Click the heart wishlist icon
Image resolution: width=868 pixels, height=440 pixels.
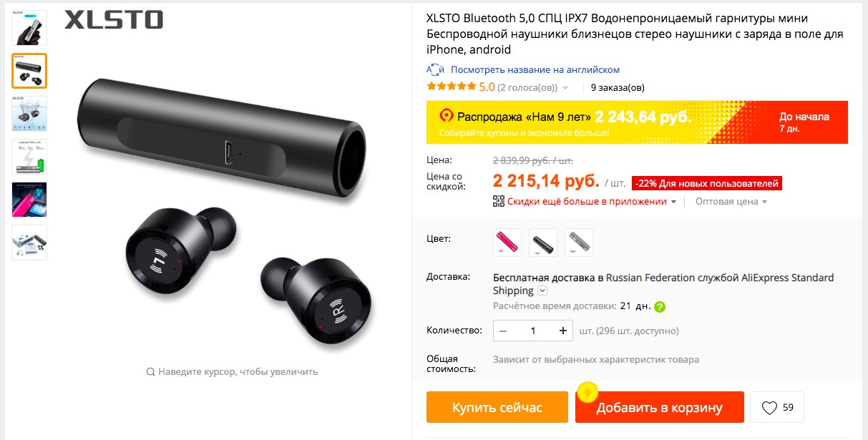(x=769, y=408)
